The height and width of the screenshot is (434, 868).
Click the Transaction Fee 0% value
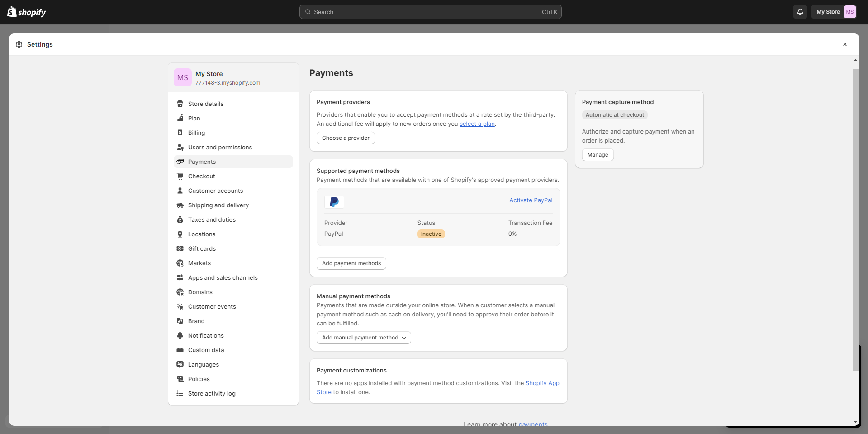(x=512, y=234)
